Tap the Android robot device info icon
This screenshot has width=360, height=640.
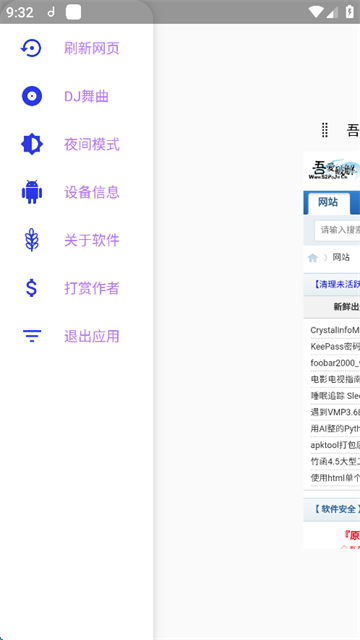(x=31, y=192)
